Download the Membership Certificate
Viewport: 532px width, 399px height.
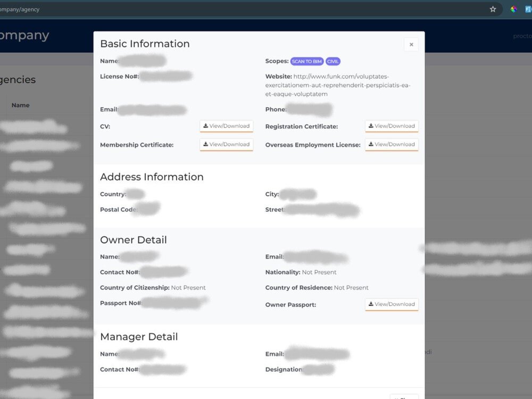226,144
